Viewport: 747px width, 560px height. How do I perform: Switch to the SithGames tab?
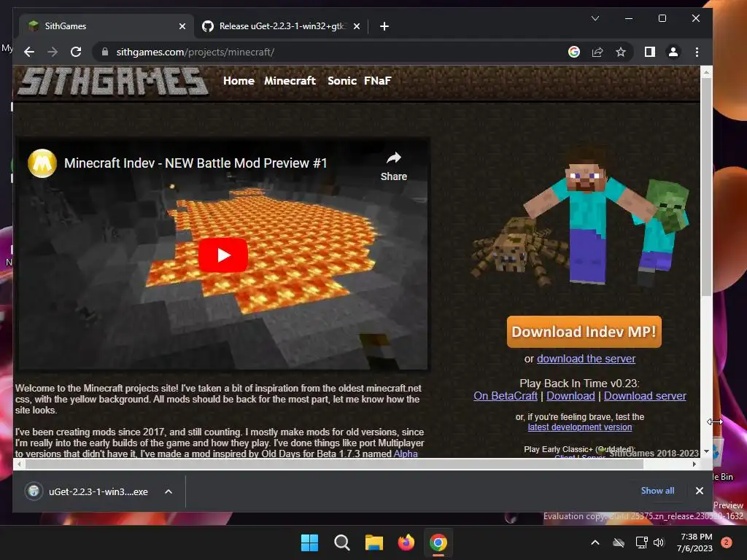click(107, 26)
